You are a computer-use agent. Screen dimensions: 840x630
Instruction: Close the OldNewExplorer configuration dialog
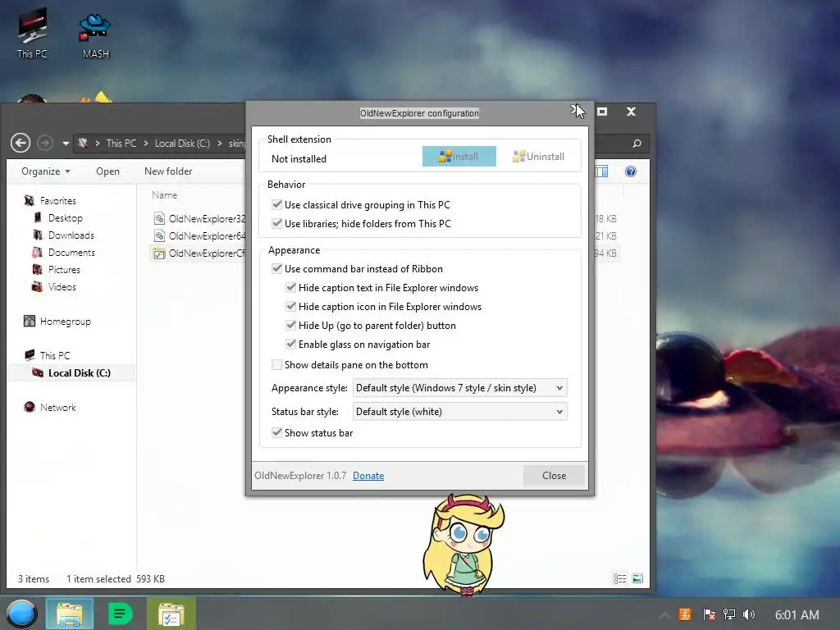[554, 476]
